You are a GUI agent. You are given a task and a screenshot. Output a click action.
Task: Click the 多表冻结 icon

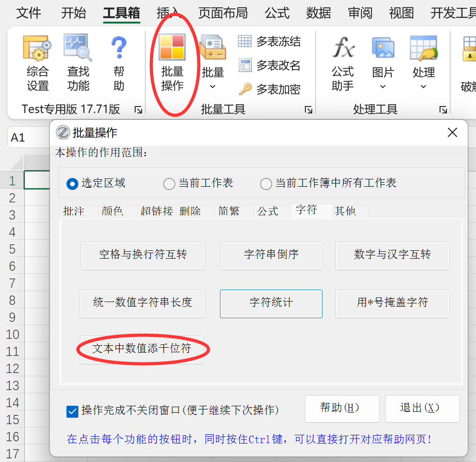click(245, 41)
